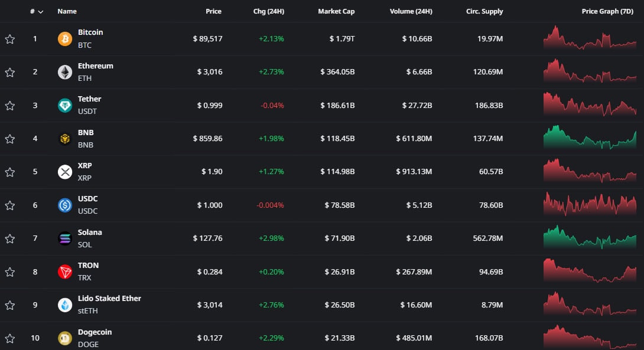The image size is (644, 350).
Task: Click the Dogecoin logo icon
Action: 65,338
